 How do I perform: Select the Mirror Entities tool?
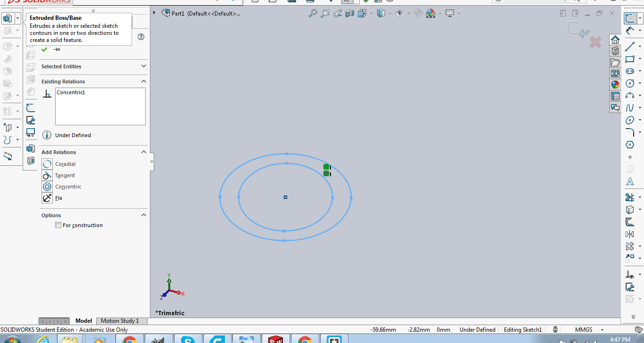coord(630,234)
